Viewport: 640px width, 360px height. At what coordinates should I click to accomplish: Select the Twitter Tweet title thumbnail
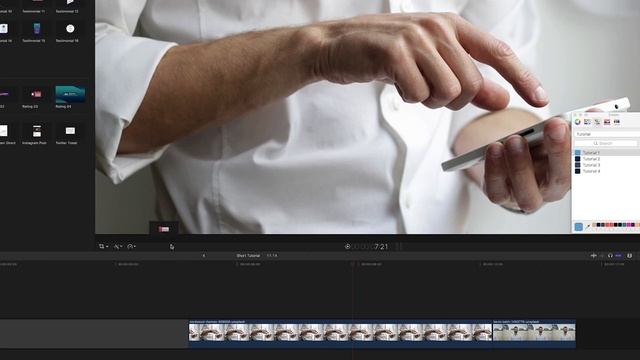pyautogui.click(x=70, y=131)
